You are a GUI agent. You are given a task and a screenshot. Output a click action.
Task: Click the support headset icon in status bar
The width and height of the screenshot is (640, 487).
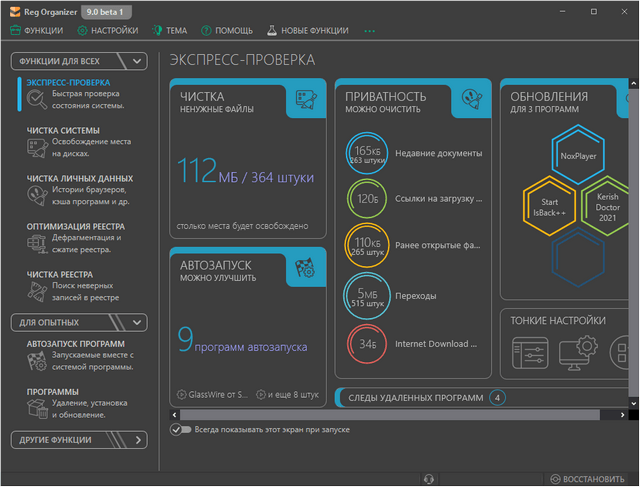[429, 479]
